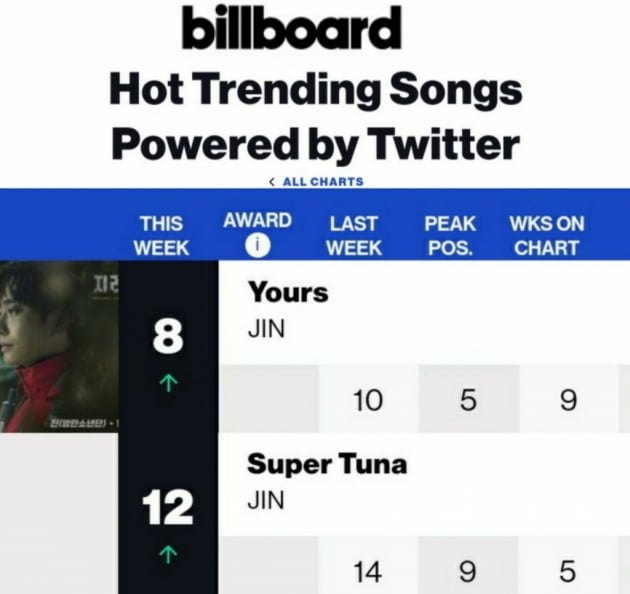Click rank number 12 for Super Tuna

[168, 507]
